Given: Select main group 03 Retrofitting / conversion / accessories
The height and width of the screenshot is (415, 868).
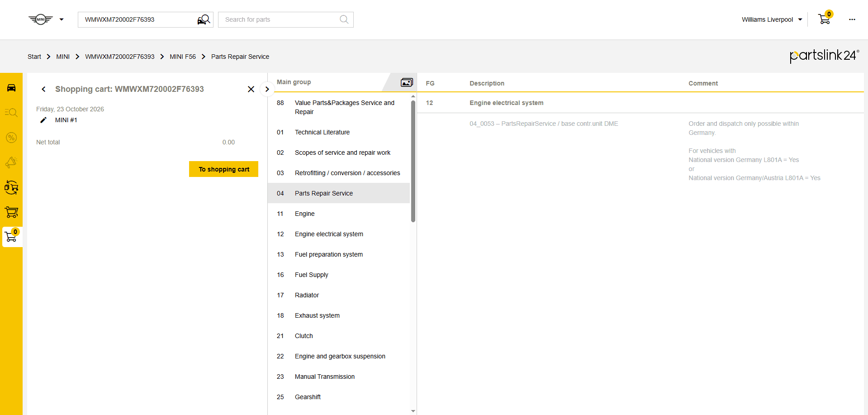Looking at the screenshot, I should 339,173.
